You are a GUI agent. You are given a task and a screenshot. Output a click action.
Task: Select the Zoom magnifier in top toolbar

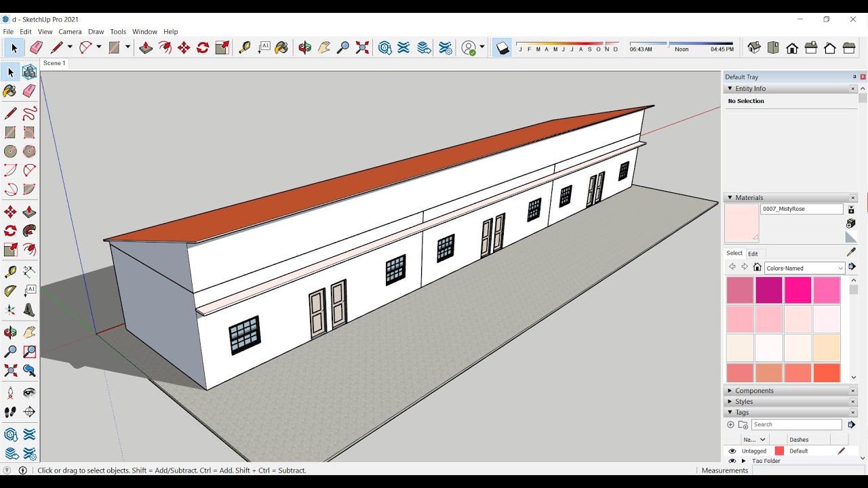tap(343, 47)
